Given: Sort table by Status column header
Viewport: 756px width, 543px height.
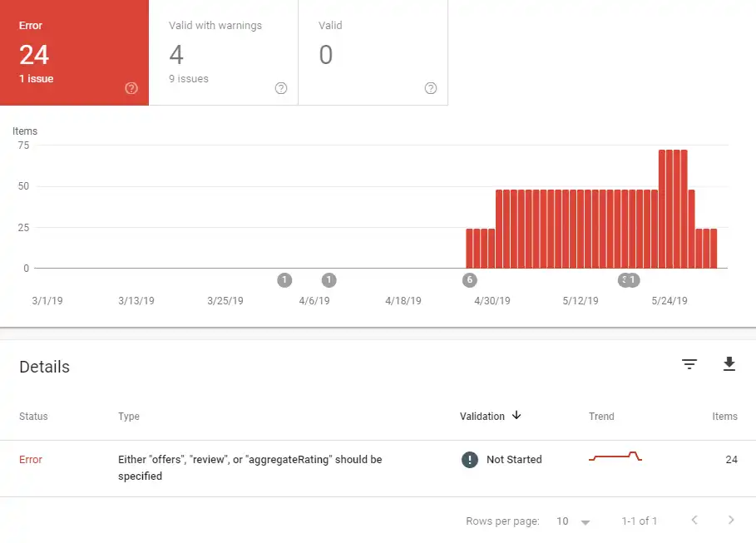Looking at the screenshot, I should [33, 416].
